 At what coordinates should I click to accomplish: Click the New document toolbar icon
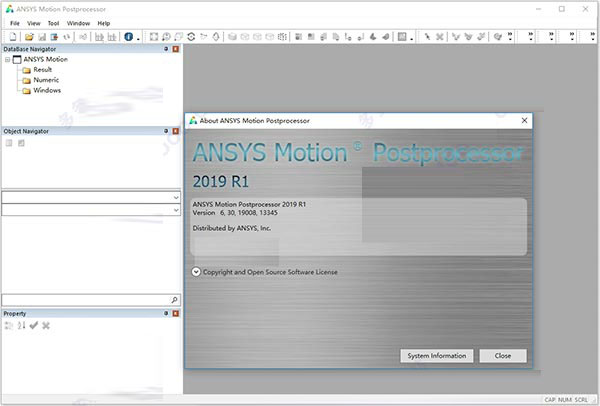[13, 37]
